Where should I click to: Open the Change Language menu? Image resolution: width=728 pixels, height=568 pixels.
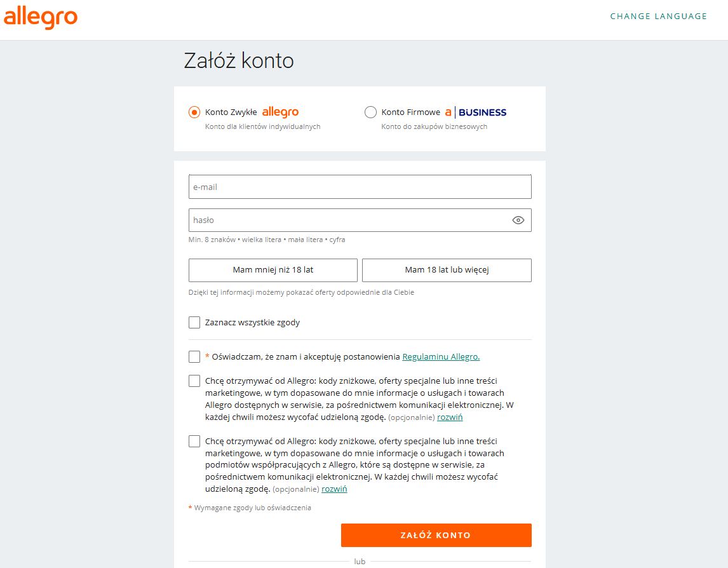coord(658,17)
